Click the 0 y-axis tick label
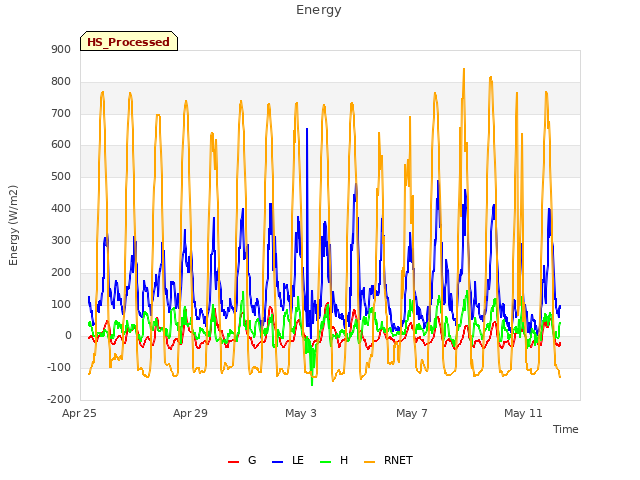Image resolution: width=640 pixels, height=480 pixels. (x=68, y=336)
